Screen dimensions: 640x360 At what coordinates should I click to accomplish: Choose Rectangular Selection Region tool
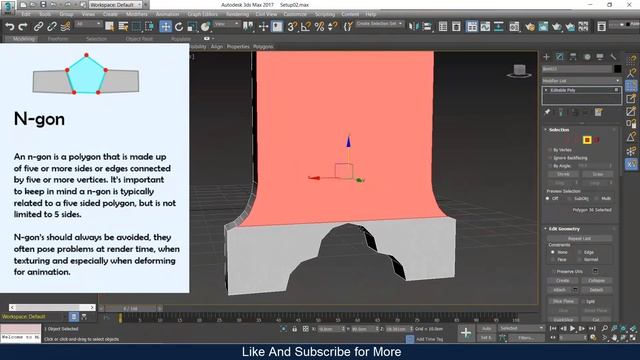[136, 27]
